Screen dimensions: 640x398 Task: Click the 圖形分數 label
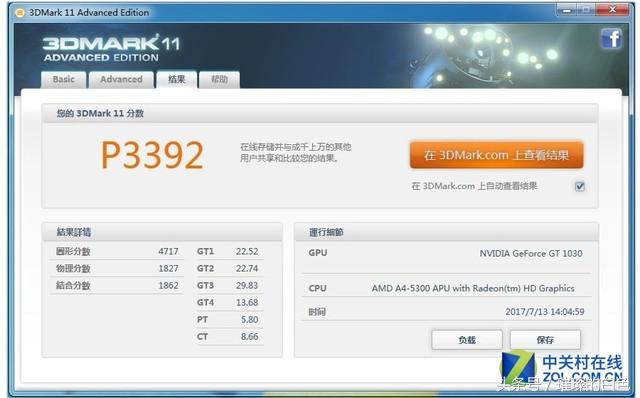click(73, 251)
